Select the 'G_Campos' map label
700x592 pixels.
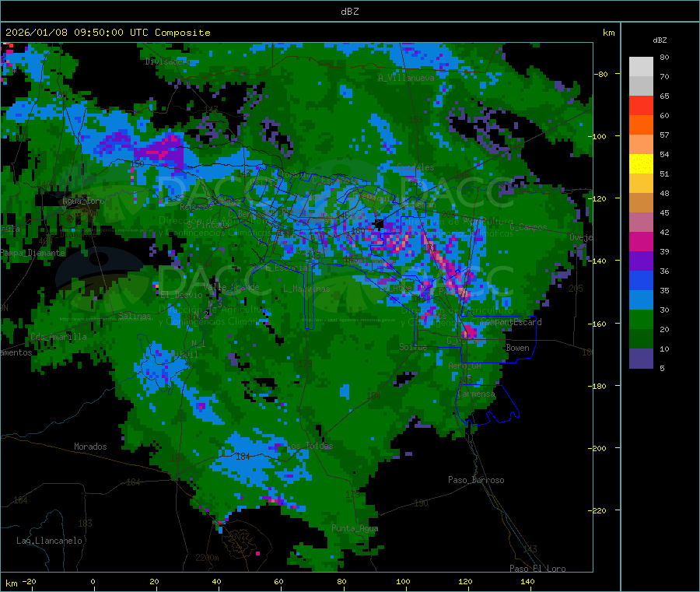[x=528, y=227]
